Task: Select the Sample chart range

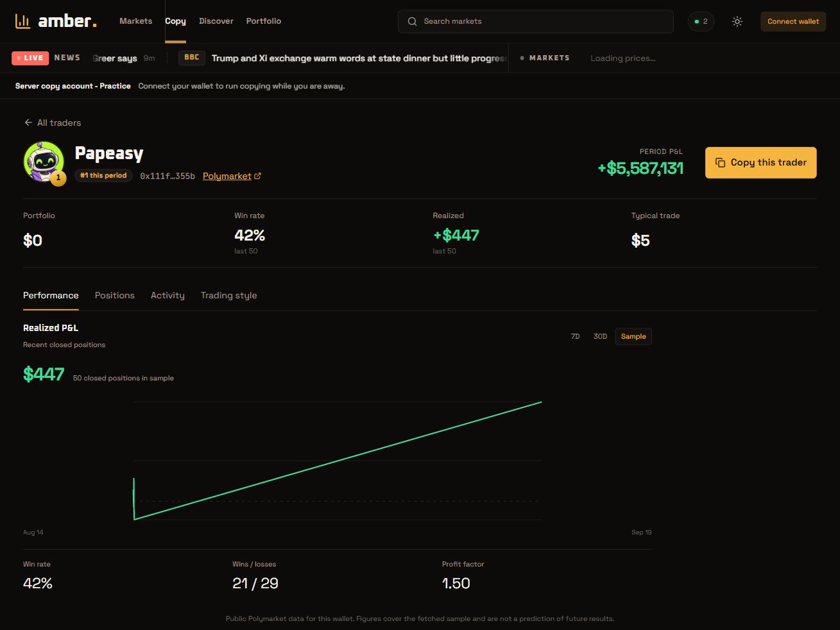Action: tap(633, 336)
